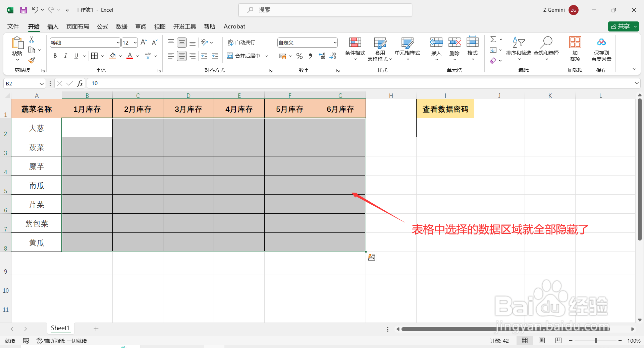
Task: Increase decimal places
Action: [322, 56]
